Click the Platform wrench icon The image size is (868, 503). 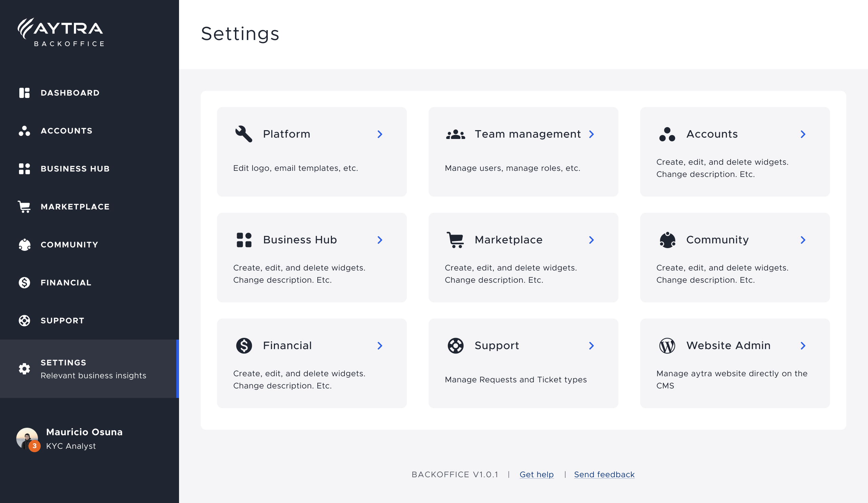point(244,134)
